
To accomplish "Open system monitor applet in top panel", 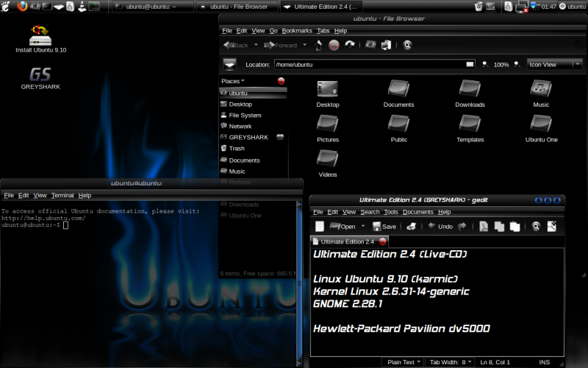I will [94, 7].
